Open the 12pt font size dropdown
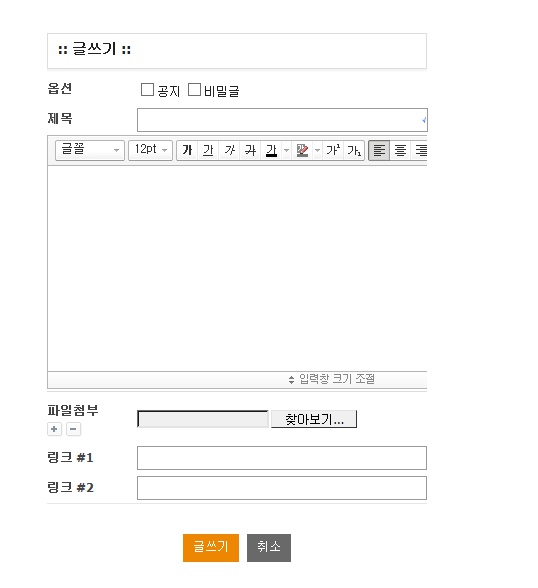 tap(150, 150)
